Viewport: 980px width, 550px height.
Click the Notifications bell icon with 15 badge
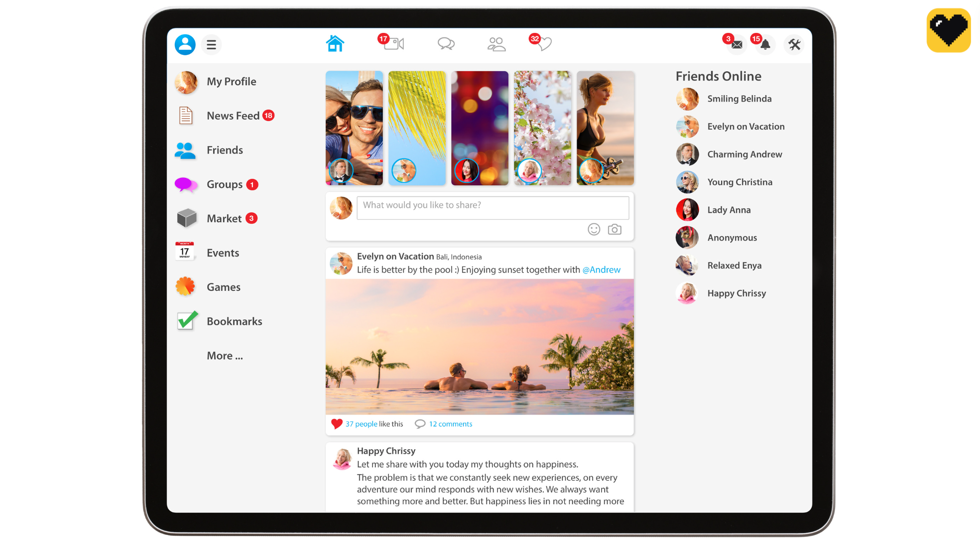764,44
